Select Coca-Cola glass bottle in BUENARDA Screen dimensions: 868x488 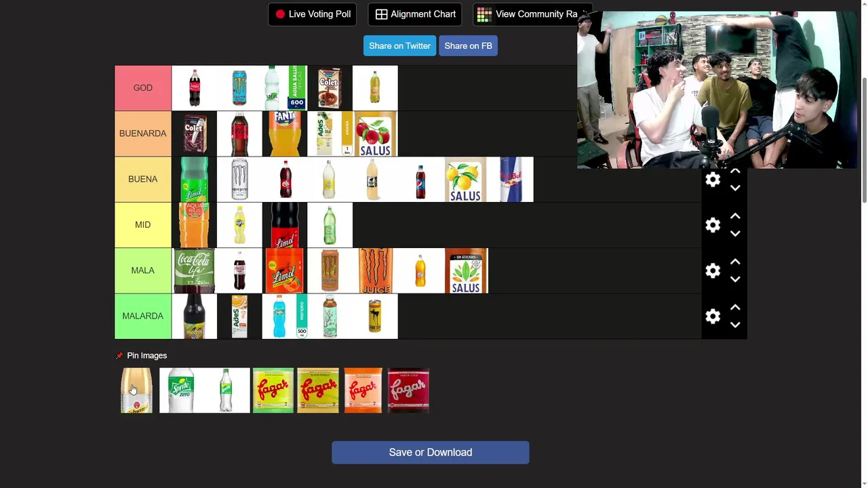click(239, 134)
